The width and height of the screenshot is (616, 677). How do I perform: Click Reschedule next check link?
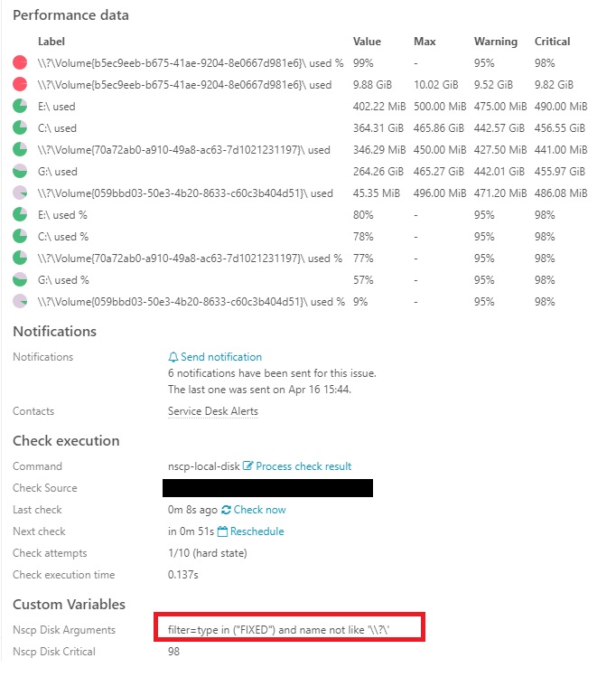click(x=257, y=531)
